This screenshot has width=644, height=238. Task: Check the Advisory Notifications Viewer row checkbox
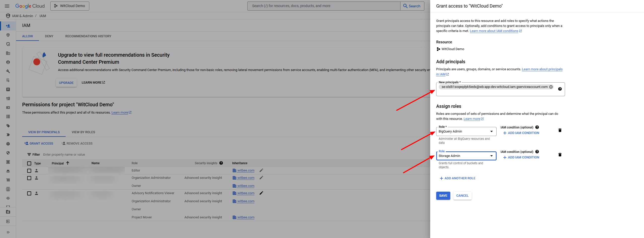click(x=29, y=193)
